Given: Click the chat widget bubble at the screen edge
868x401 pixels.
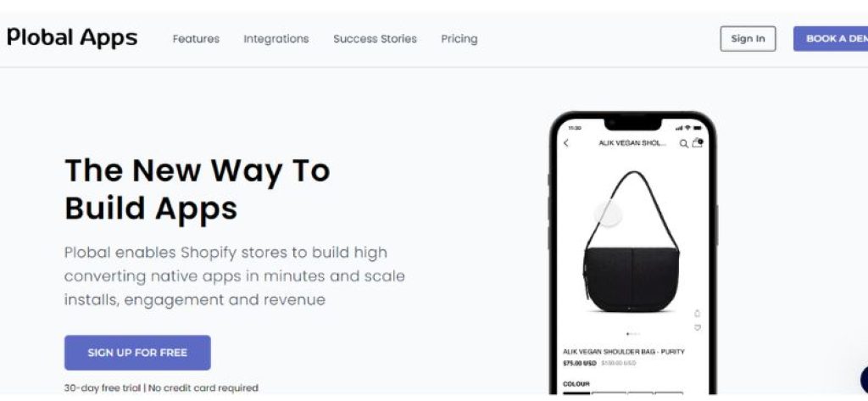Looking at the screenshot, I should click(864, 380).
